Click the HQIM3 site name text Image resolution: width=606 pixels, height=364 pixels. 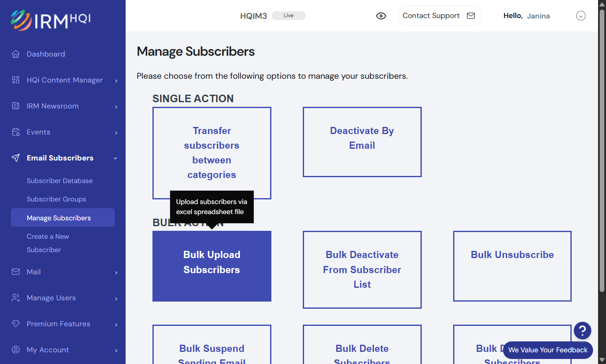[253, 16]
